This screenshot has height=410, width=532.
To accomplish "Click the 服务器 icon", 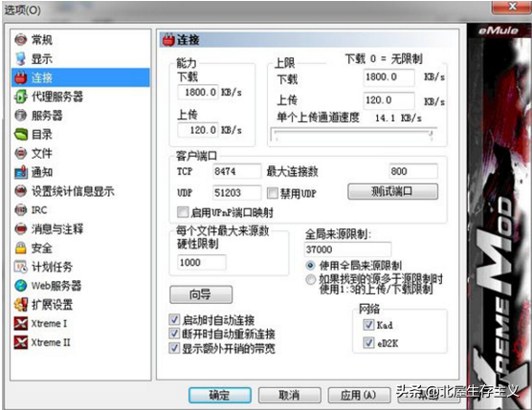I will (x=21, y=116).
